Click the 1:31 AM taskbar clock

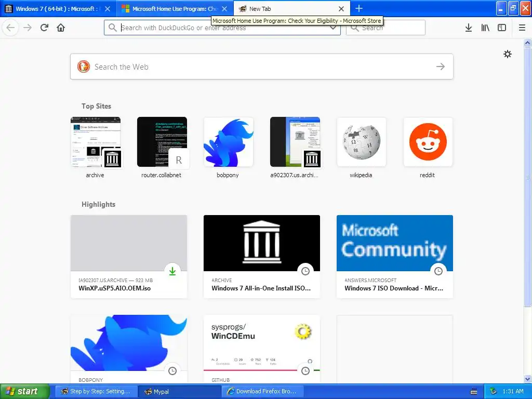pos(513,391)
